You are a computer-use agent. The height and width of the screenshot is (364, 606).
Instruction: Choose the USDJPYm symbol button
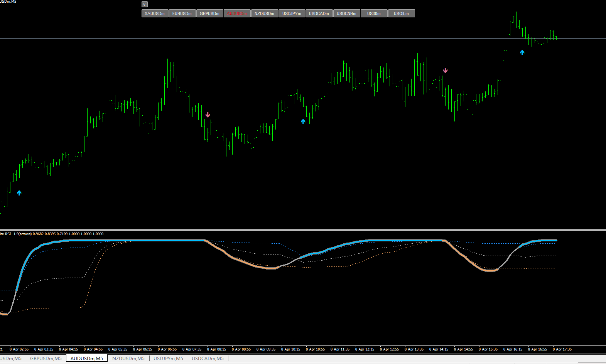[292, 13]
